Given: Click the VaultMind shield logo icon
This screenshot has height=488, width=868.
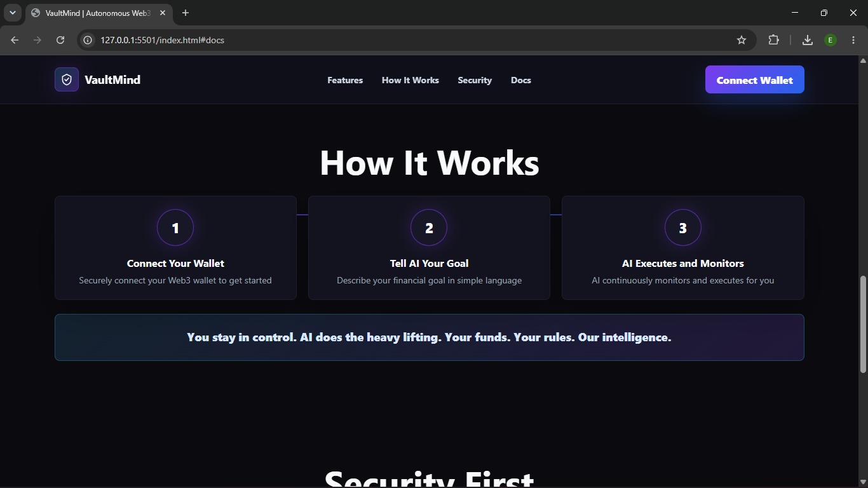Looking at the screenshot, I should (x=67, y=79).
